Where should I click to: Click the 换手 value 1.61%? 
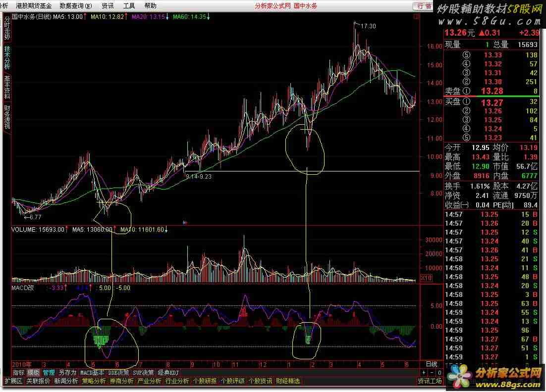pos(480,186)
